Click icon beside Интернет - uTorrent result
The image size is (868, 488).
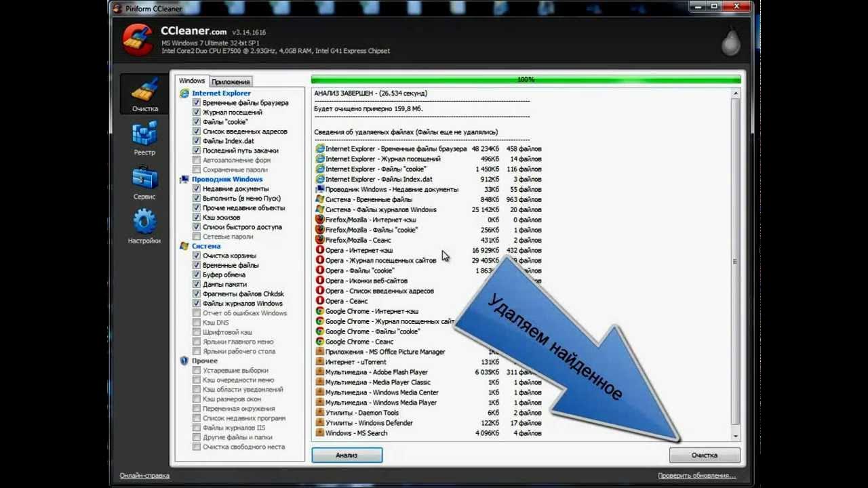(320, 362)
